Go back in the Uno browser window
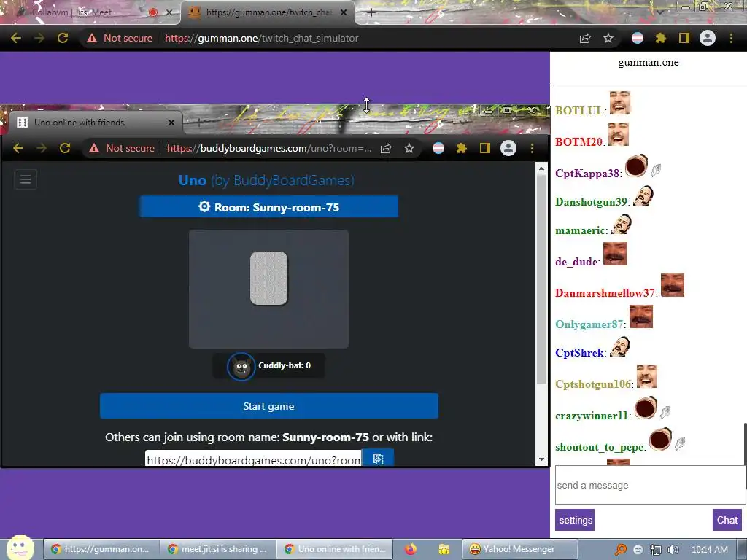 click(x=18, y=148)
